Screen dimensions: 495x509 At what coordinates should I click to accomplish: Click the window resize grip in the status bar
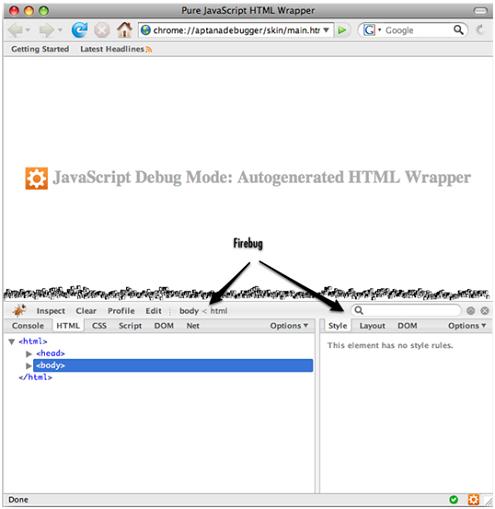488,501
